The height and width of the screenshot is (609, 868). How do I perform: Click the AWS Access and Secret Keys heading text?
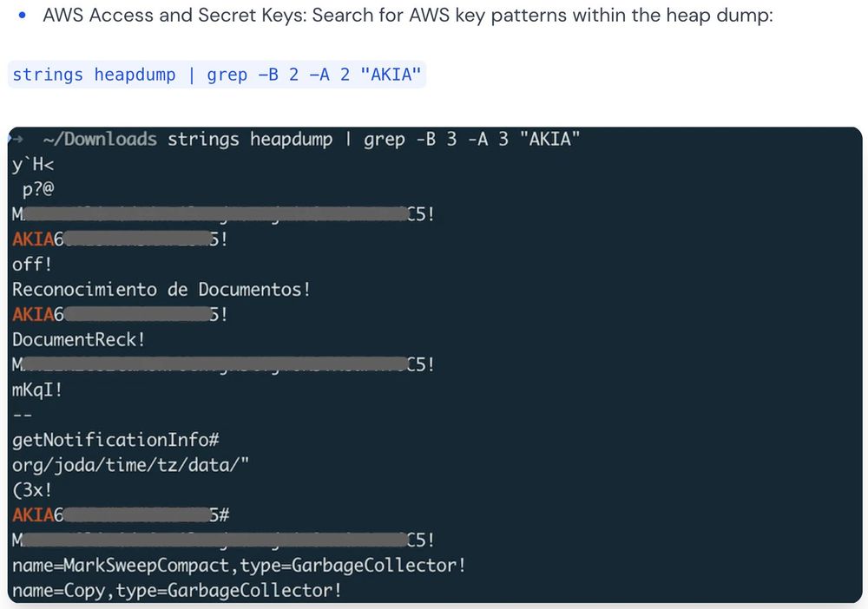coord(174,15)
